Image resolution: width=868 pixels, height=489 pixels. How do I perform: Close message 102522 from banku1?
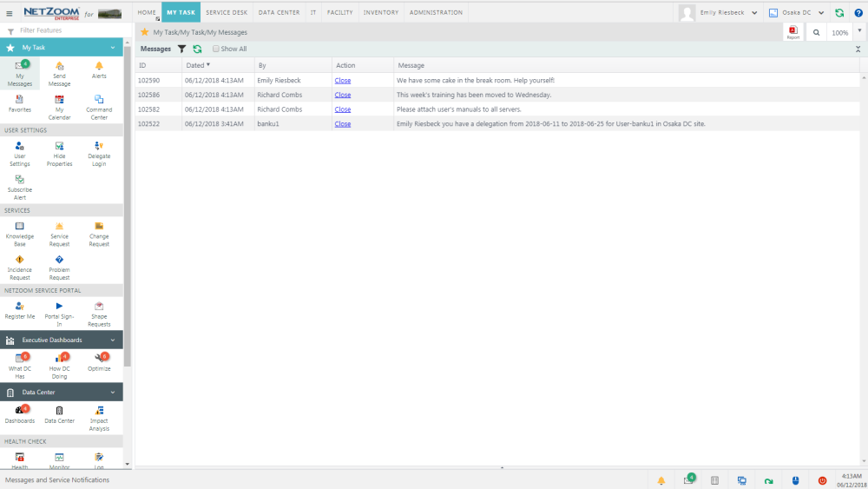343,123
